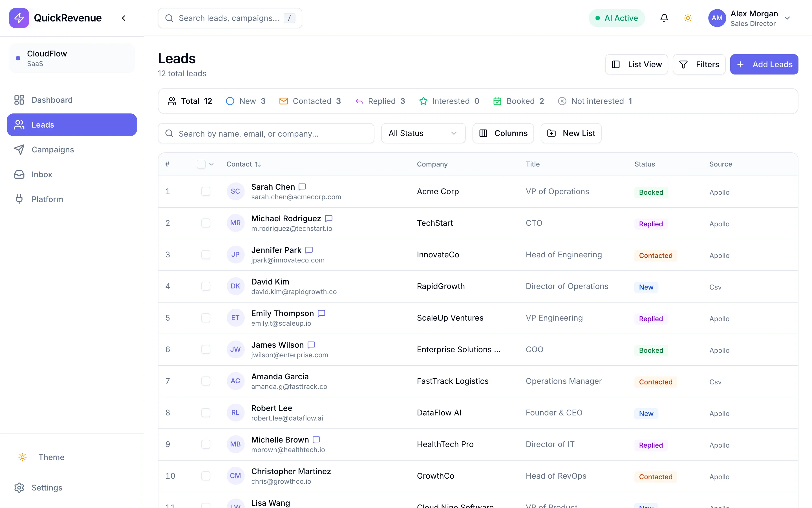
Task: Open the CloudFlow SaaS workspace switcher
Action: (72, 58)
